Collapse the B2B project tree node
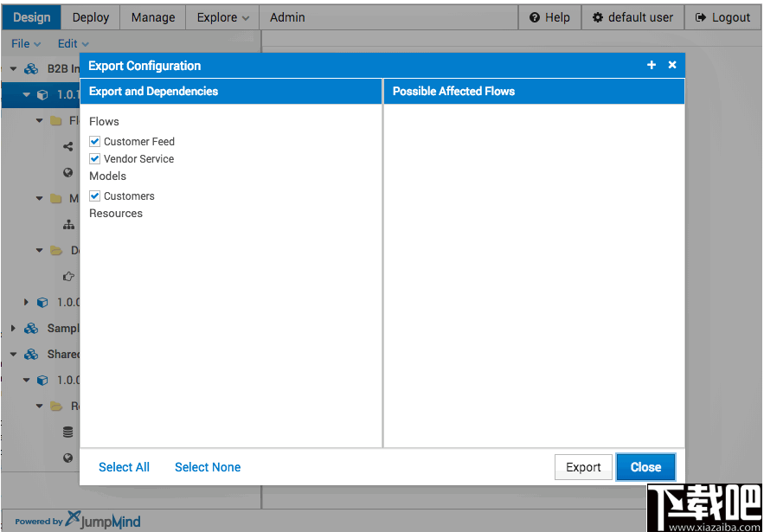Viewport: 764px width, 532px height. pos(13,68)
